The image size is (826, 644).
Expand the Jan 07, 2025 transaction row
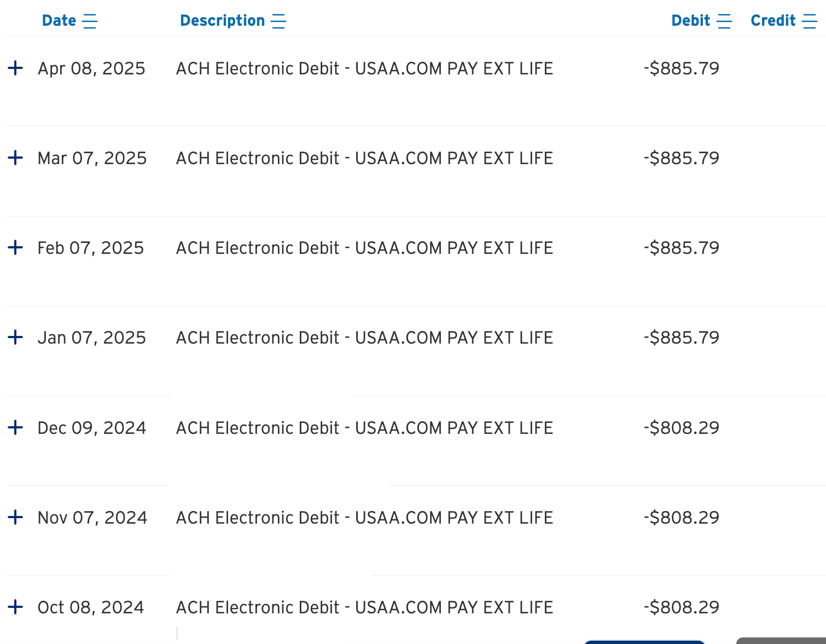[15, 338]
